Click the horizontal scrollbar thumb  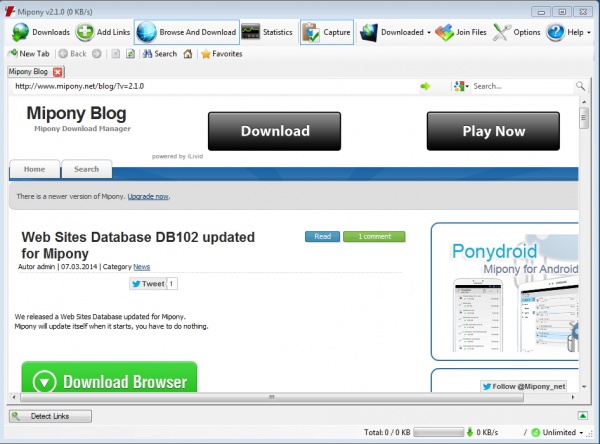(x=272, y=397)
